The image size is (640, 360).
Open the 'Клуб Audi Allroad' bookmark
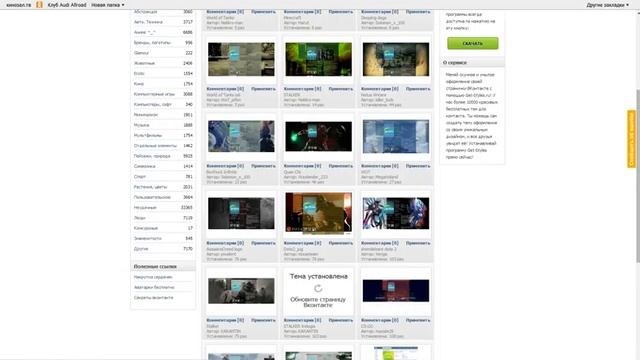tap(67, 5)
